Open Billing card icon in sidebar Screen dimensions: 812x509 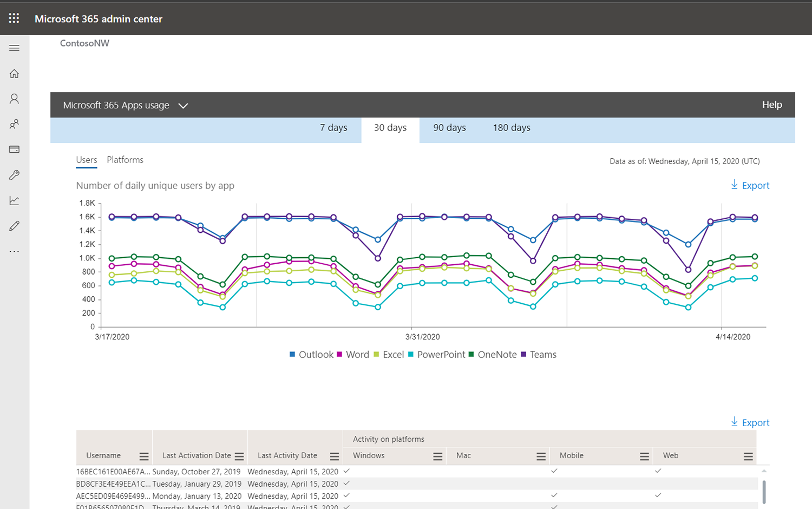tap(15, 149)
